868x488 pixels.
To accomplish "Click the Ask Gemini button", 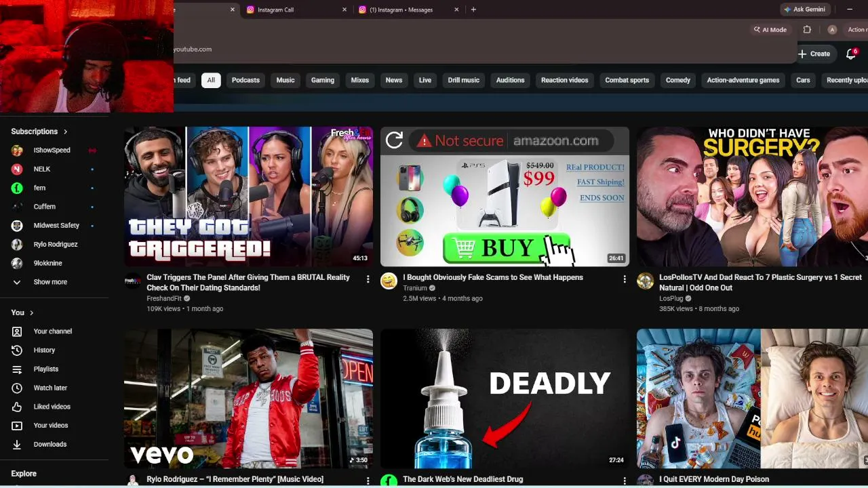I will (x=804, y=9).
